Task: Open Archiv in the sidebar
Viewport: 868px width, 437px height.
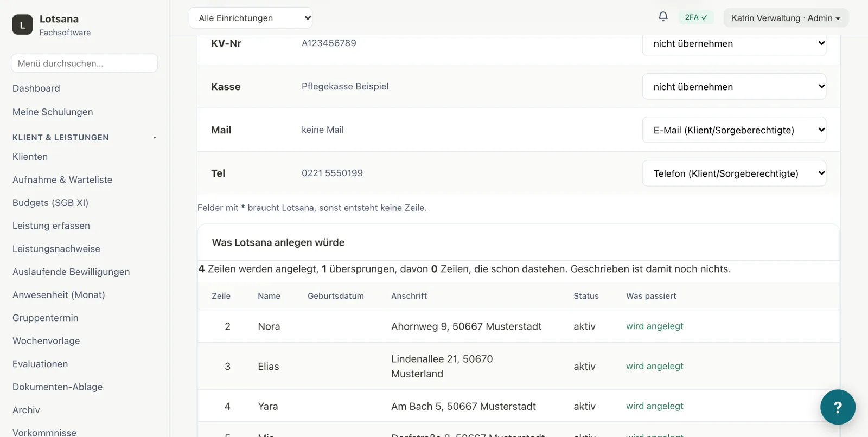Action: click(26, 410)
